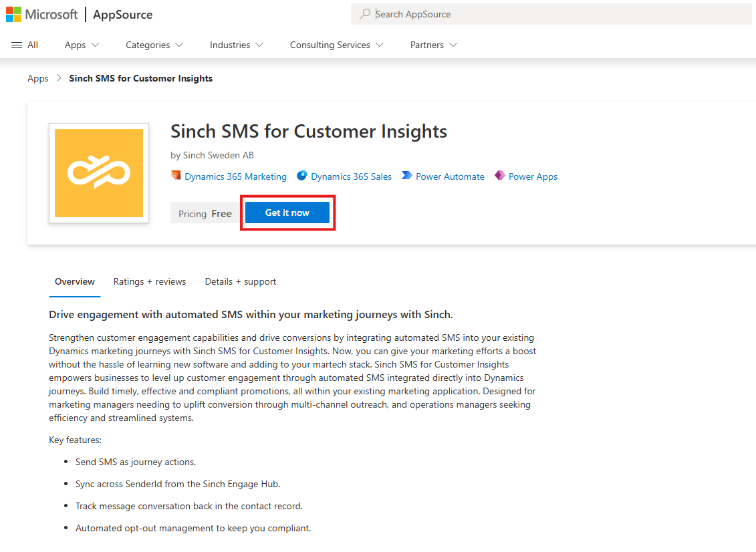Open the Power Apps link
Screen dimensions: 756x552
tap(533, 176)
